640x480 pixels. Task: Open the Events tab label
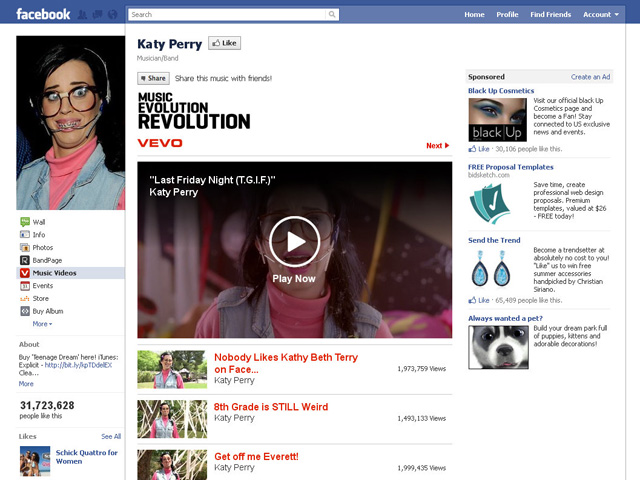click(x=43, y=286)
